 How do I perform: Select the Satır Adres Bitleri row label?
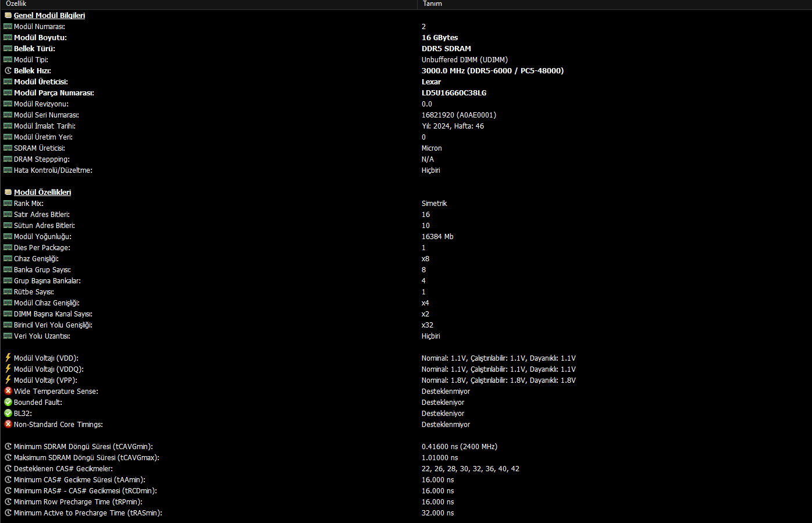(x=42, y=215)
